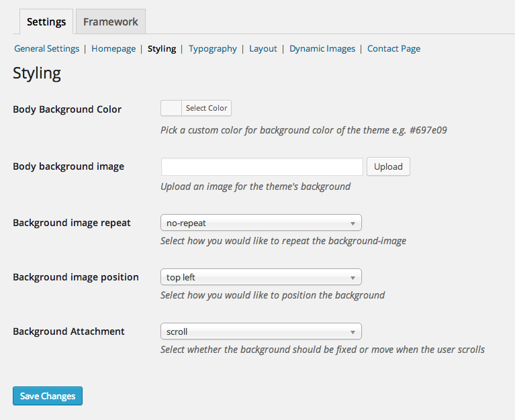Open the Background Attachment scroll dropdown

click(x=261, y=331)
